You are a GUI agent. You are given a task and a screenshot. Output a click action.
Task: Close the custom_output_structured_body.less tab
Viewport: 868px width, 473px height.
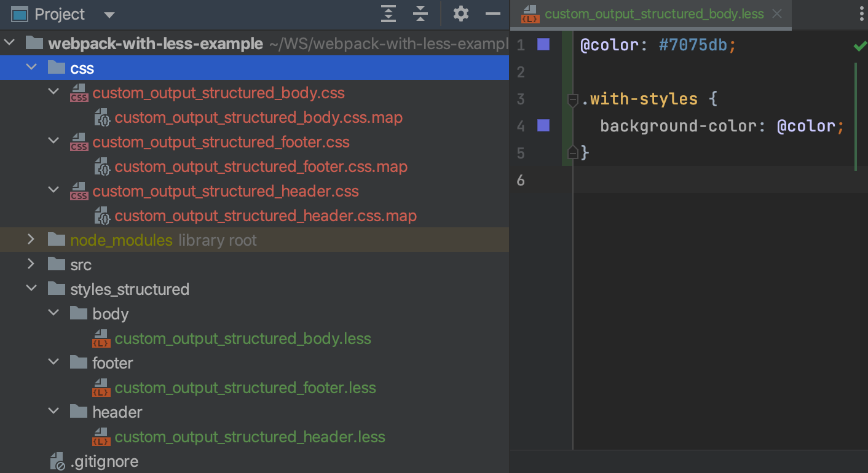tap(776, 14)
